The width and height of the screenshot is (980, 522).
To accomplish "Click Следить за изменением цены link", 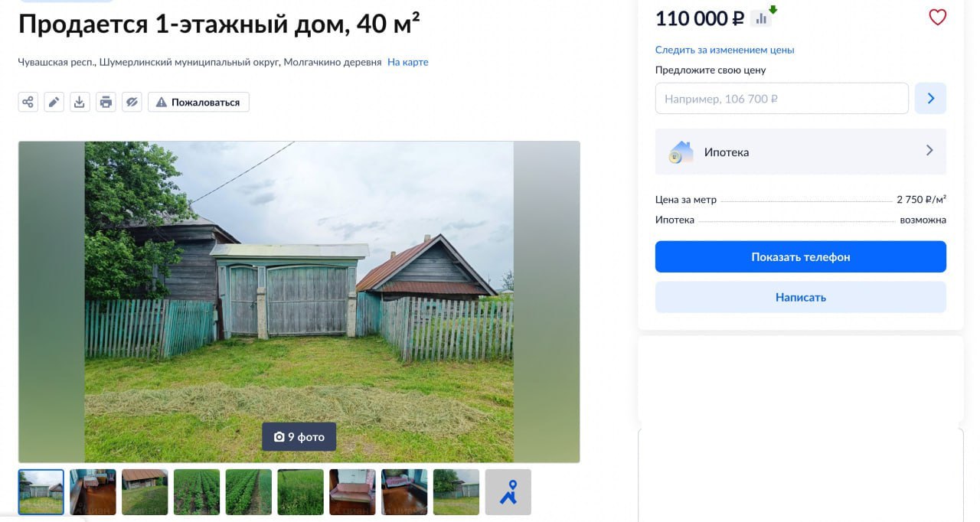I will coord(724,50).
